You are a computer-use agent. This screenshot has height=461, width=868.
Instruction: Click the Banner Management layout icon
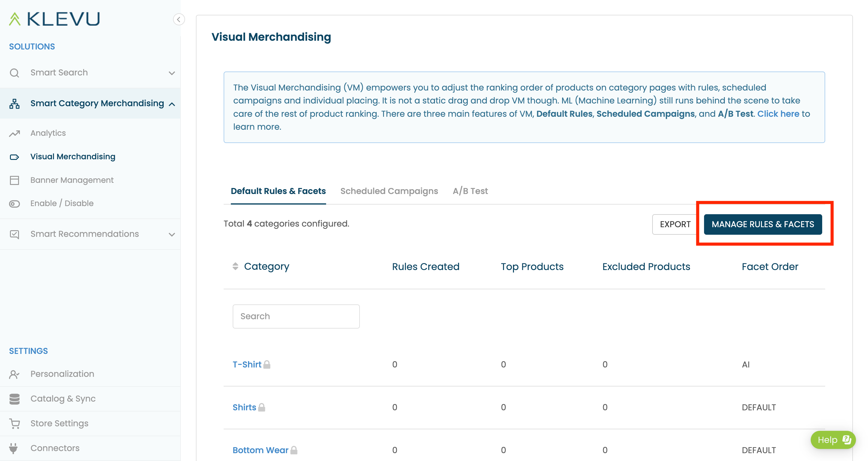click(x=14, y=180)
